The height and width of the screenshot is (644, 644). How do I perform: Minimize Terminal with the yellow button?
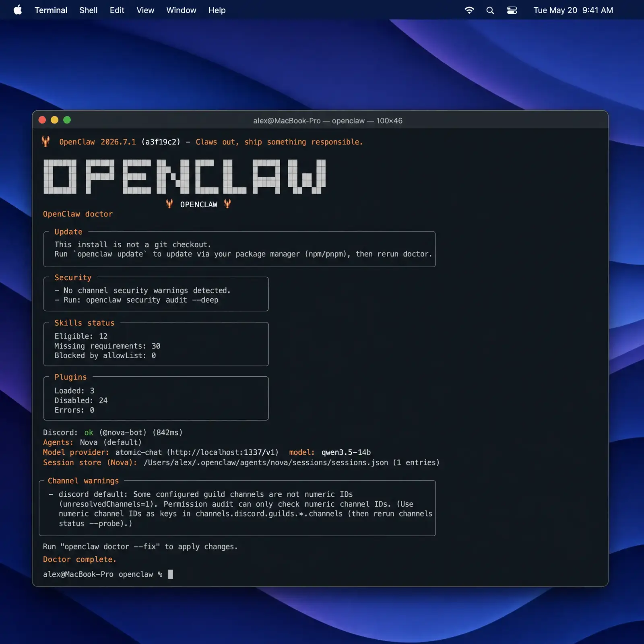54,120
